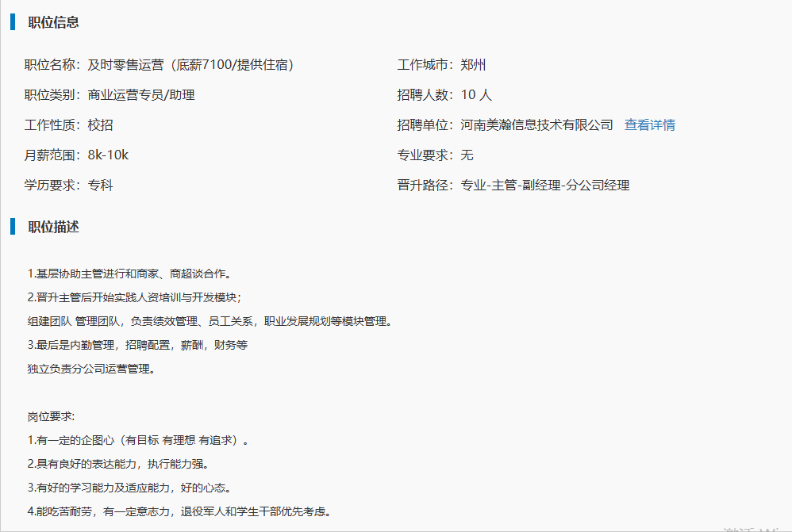The width and height of the screenshot is (792, 532).
Task: Click the 岗位要求 subheading
Action: point(51,416)
